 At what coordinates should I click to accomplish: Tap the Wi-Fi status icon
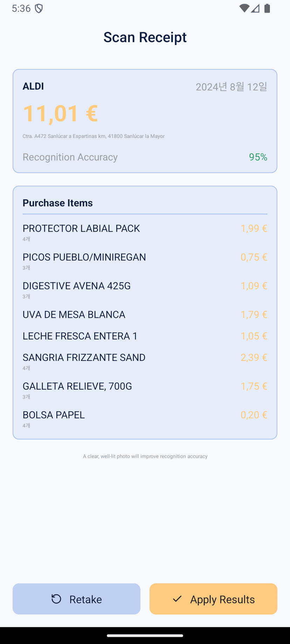[244, 8]
